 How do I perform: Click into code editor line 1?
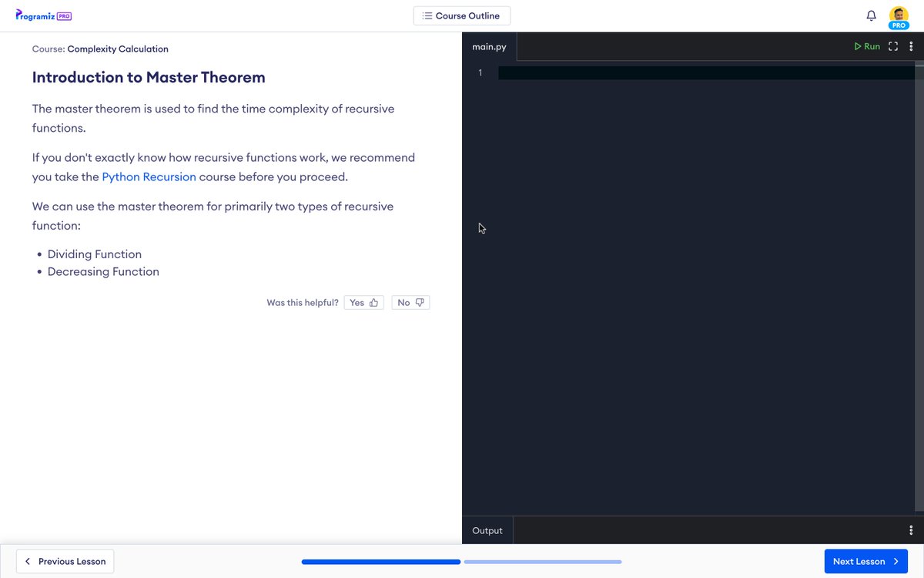[x=706, y=73]
